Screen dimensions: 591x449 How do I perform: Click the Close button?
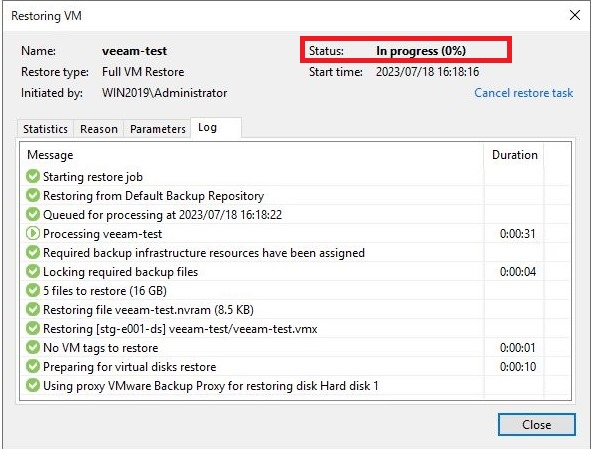[x=537, y=424]
